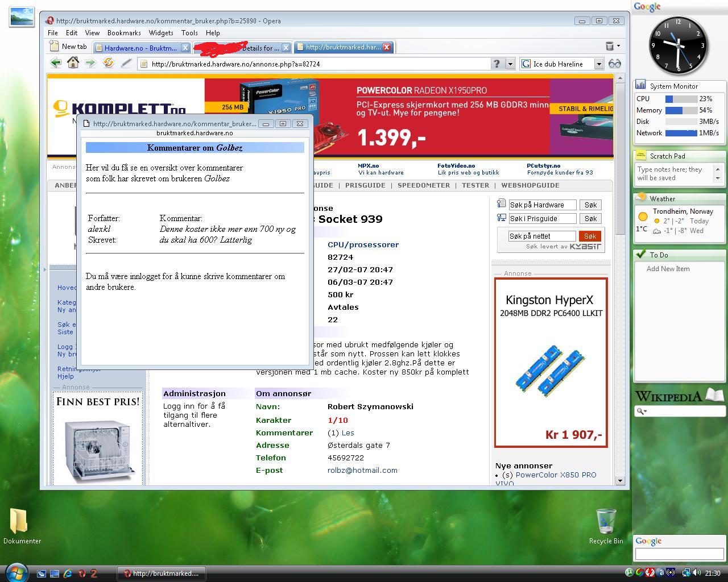The width and height of the screenshot is (728, 582).
Task: Click the Opera taskbar button http://bruktmarked....
Action: point(162,573)
